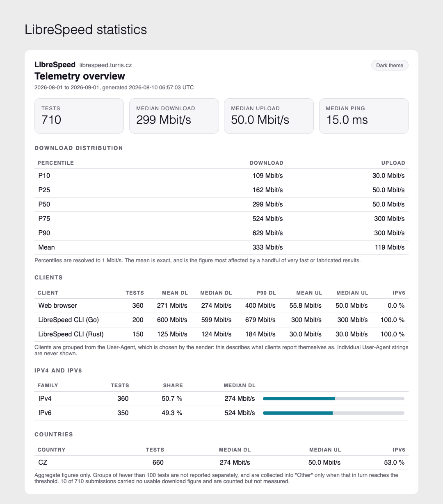Click the 119 Mbit/s mean upload value

point(389,247)
